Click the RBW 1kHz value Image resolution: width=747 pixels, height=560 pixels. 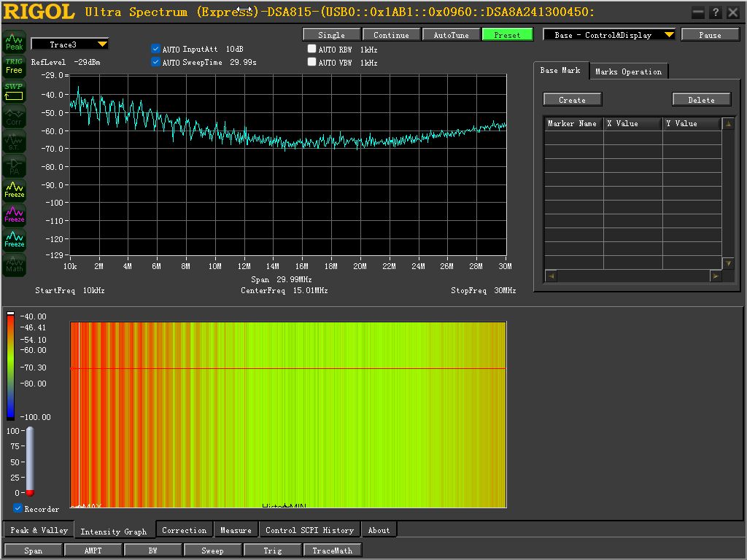tap(368, 50)
